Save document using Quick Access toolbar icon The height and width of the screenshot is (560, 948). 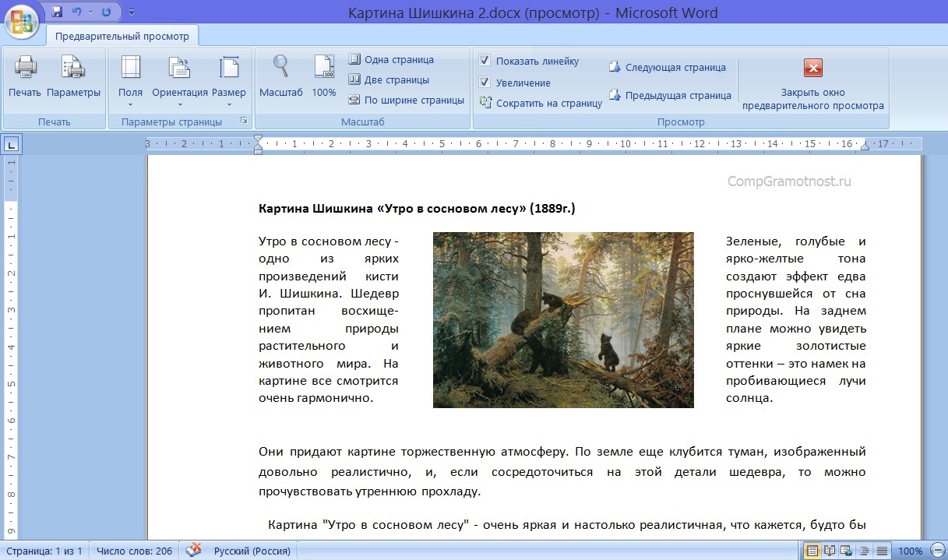click(x=57, y=12)
